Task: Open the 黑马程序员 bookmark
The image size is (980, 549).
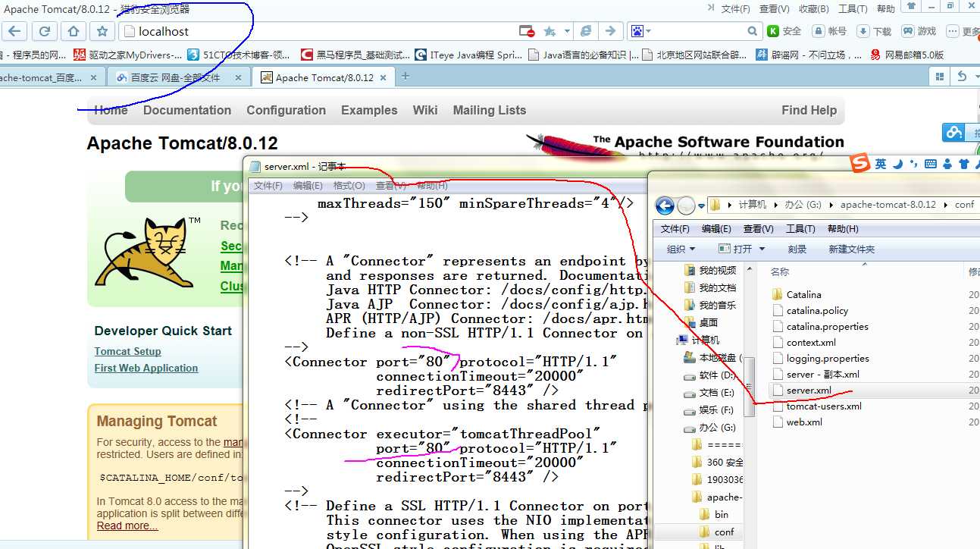Action: 355,55
